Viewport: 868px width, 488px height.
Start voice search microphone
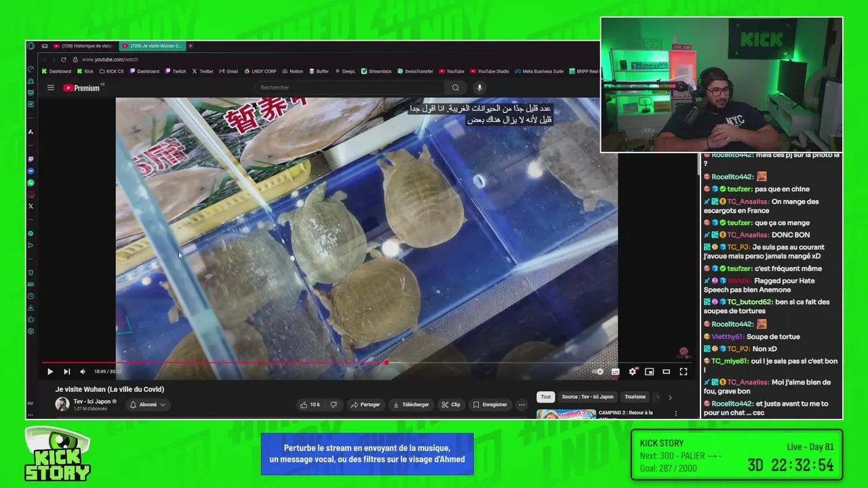tap(479, 87)
